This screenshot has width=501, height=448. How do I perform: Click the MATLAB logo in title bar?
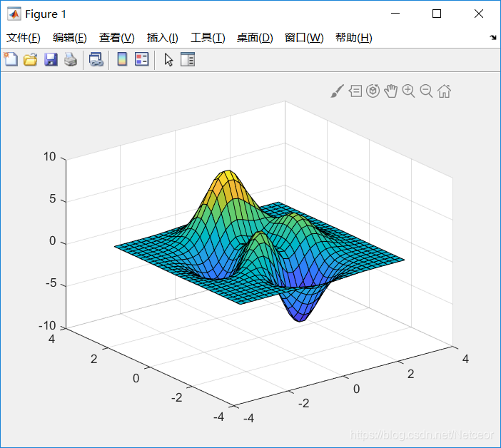tap(14, 14)
